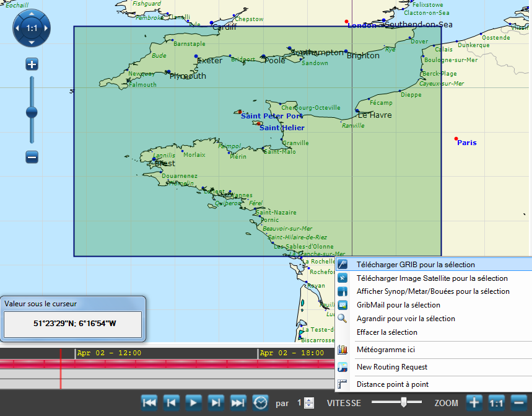532x416 pixels.
Task: Pan map right with compass arrow
Action: point(46,29)
